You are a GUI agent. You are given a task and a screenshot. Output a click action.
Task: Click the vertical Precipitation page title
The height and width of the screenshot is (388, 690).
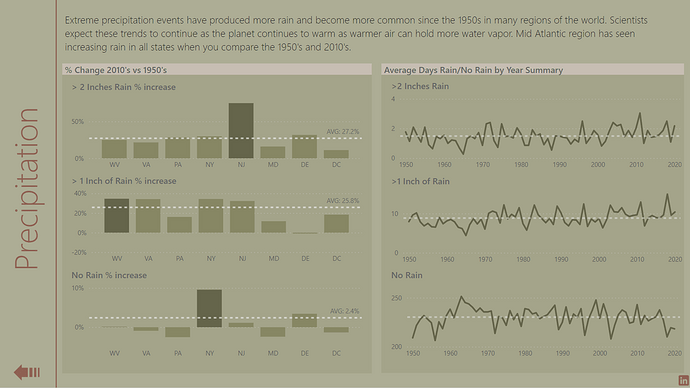coord(26,188)
